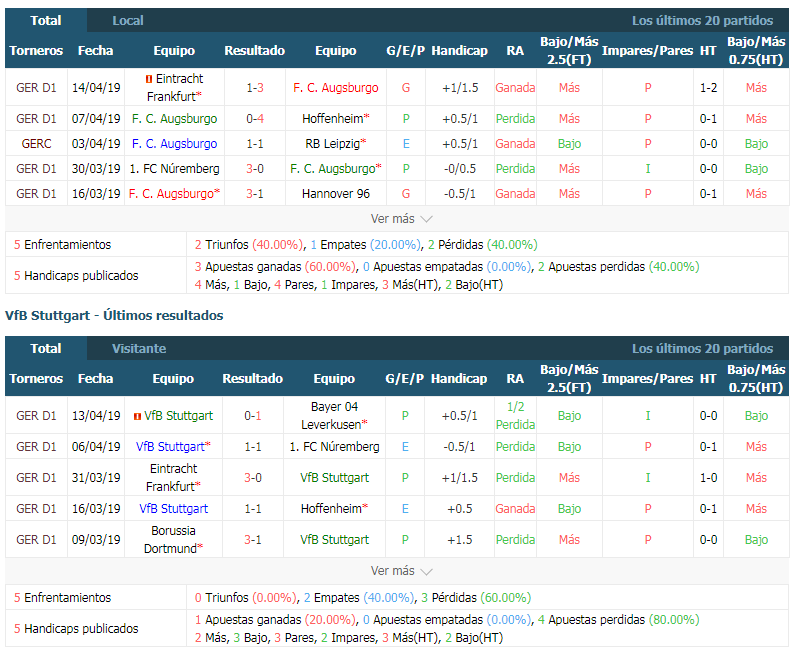The height and width of the screenshot is (648, 791).
Task: Open Hoffenheim team in 16/03/19 Stuttgart row
Action: click(x=334, y=509)
